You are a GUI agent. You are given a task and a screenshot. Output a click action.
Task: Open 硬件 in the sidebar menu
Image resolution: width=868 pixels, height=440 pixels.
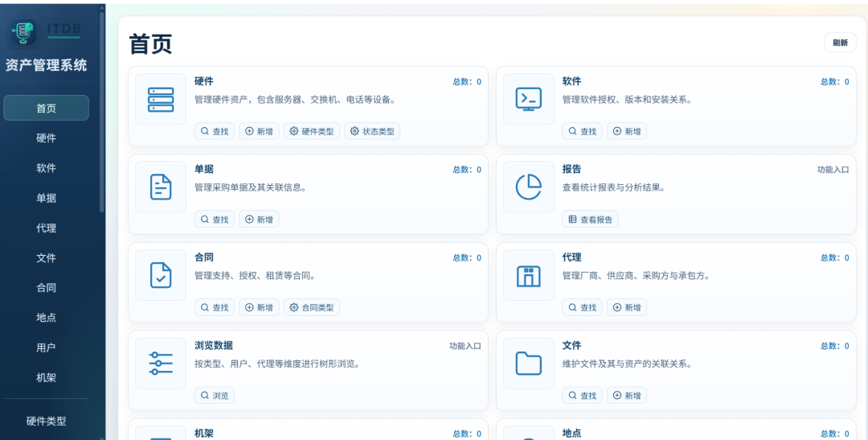click(x=46, y=138)
